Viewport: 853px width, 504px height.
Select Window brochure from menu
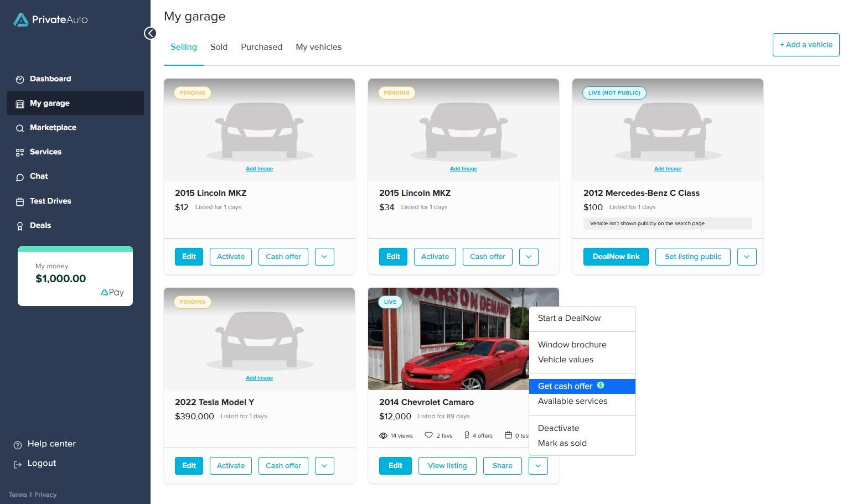pyautogui.click(x=582, y=345)
